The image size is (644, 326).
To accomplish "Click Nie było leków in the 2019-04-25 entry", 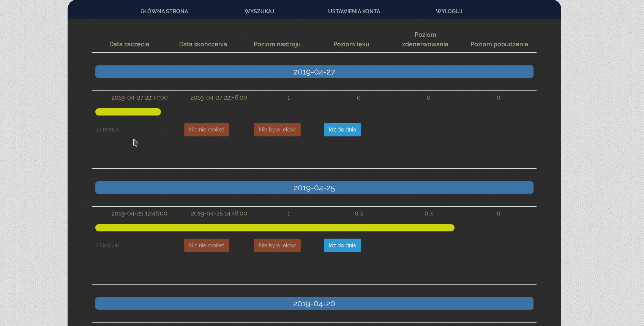I will [277, 245].
